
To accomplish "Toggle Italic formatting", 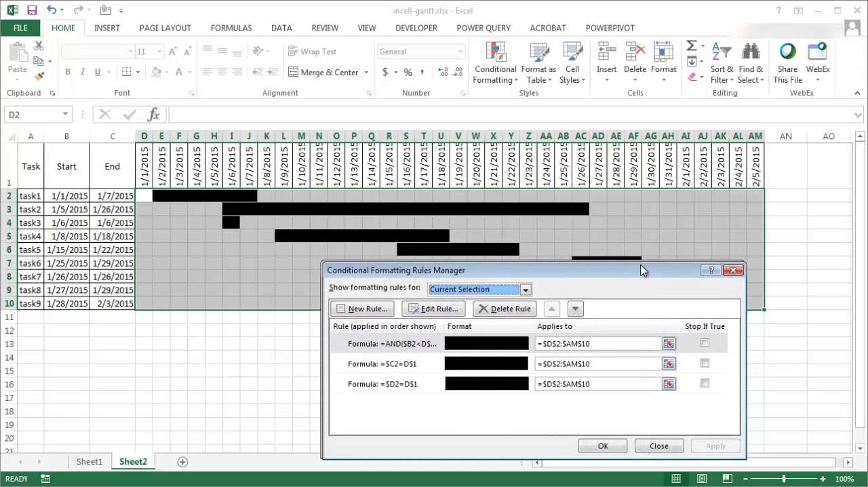I will [x=83, y=72].
